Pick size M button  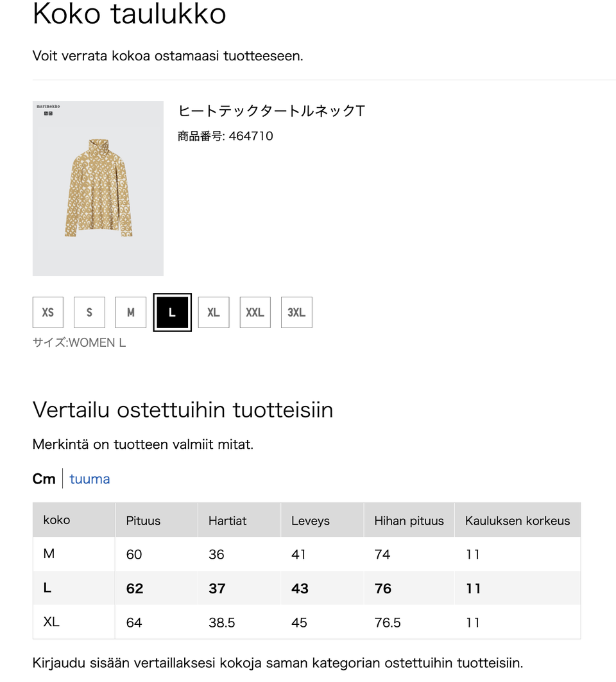(x=131, y=313)
